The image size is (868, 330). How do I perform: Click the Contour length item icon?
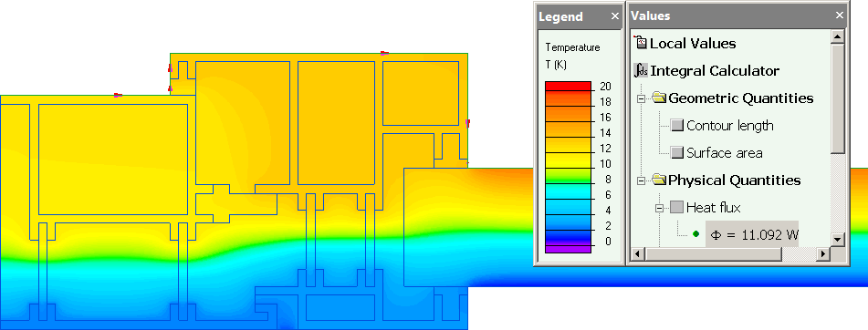[677, 126]
